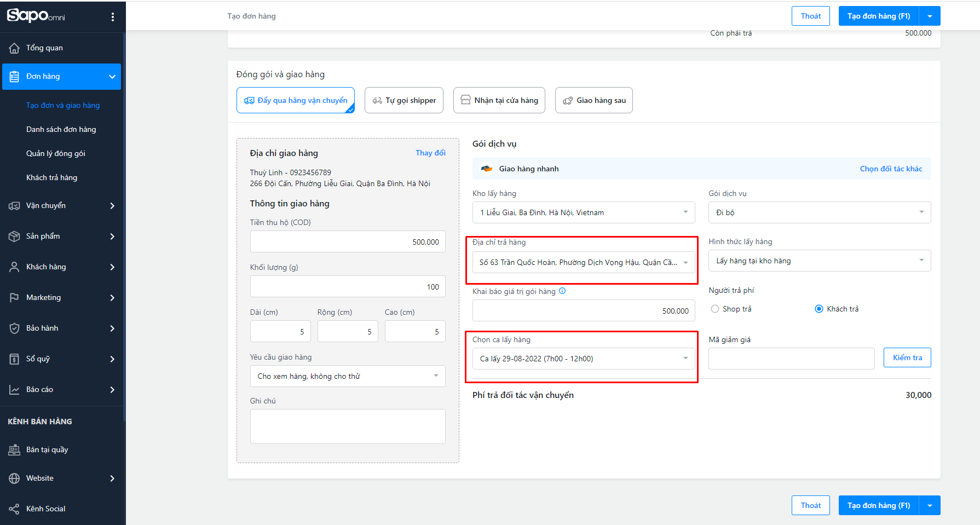980x525 pixels.
Task: Expand the Website submenu arrow
Action: point(112,478)
